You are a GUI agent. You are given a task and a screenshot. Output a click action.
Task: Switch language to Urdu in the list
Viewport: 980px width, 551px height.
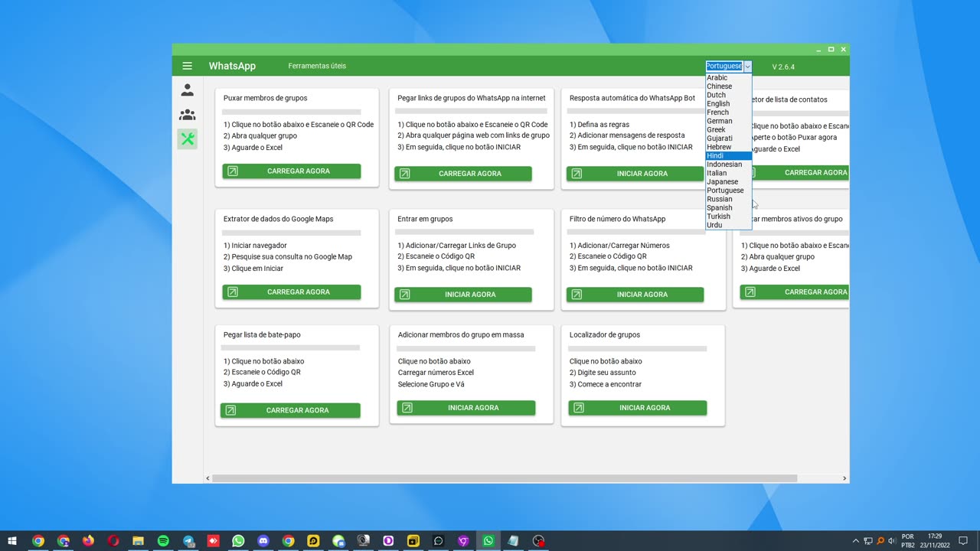coord(728,225)
